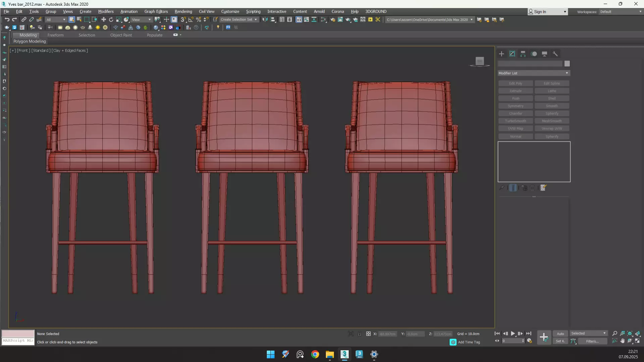Choose the Select and Move tool
The image size is (644, 362).
point(104,19)
